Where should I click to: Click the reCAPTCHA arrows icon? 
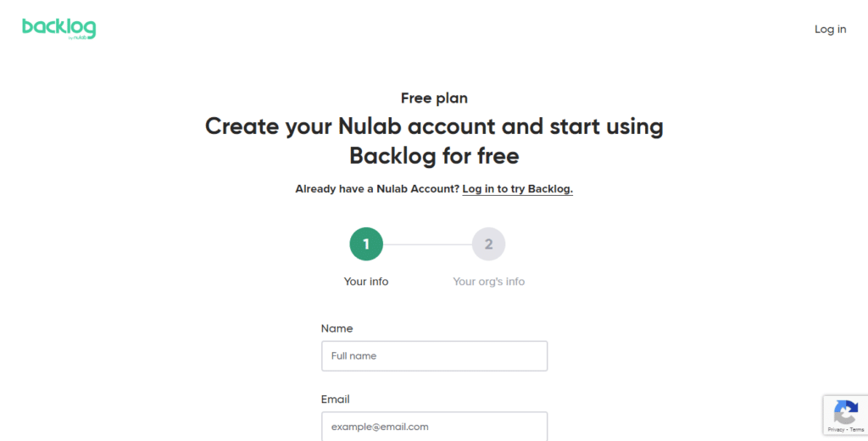(846, 412)
